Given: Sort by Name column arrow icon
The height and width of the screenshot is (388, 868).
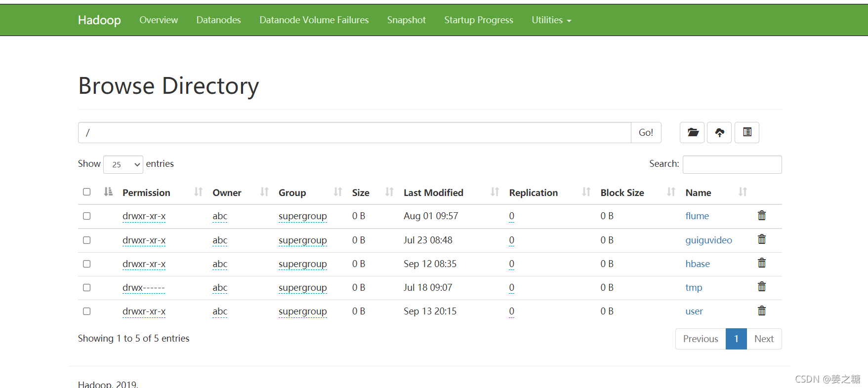Looking at the screenshot, I should 743,192.
